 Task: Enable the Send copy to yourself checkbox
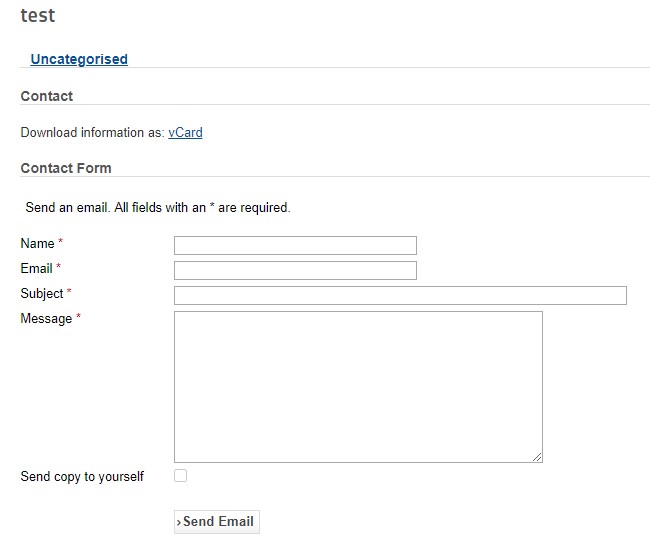pyautogui.click(x=181, y=476)
